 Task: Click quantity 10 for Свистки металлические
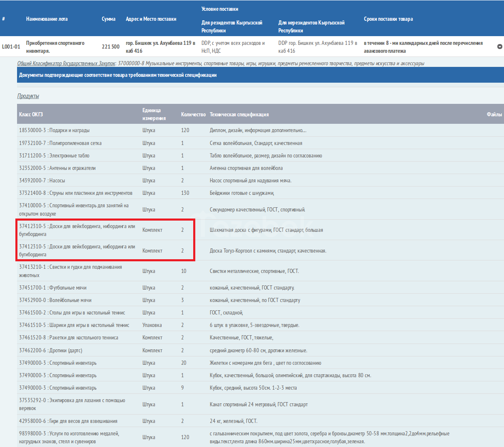coord(184,271)
